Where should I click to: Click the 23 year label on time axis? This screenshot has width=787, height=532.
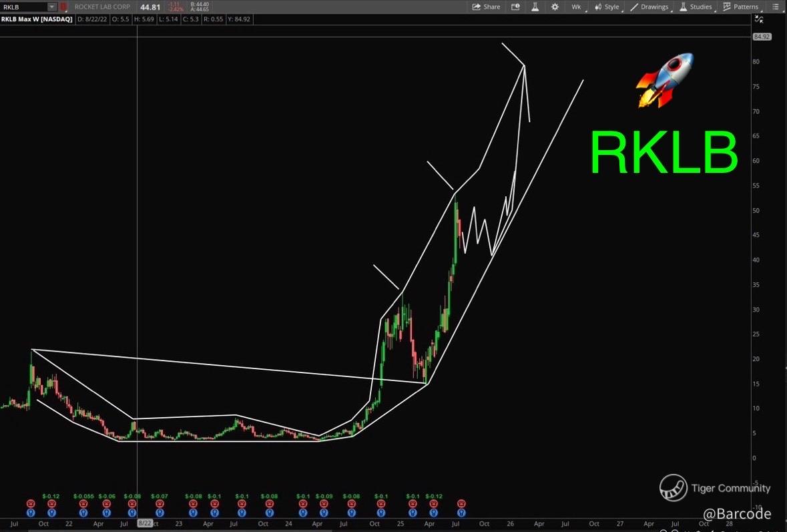[x=179, y=523]
